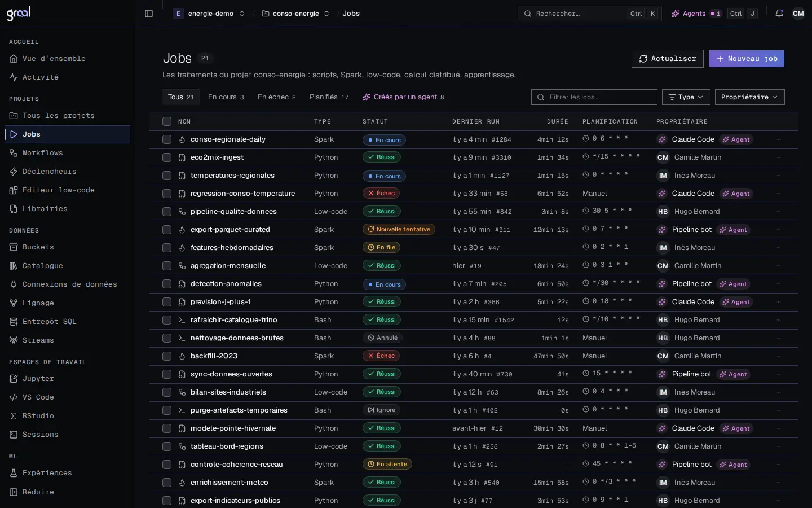Image resolution: width=812 pixels, height=508 pixels.
Task: Go to Déclencheurs in sidebar
Action: coord(67,172)
